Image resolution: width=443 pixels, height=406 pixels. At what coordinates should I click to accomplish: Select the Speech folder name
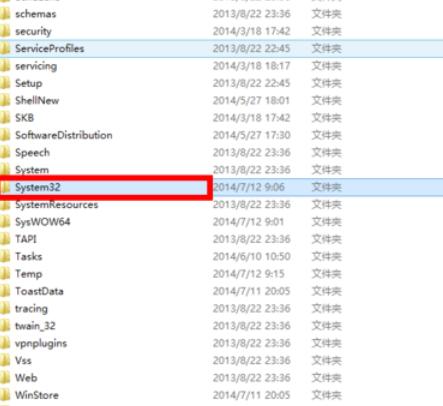click(x=32, y=153)
